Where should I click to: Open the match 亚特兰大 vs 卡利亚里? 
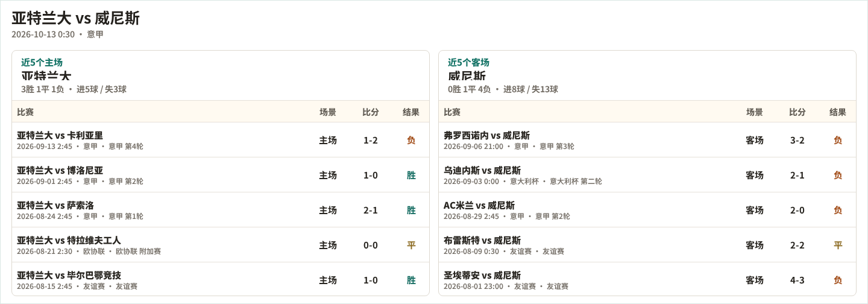pos(60,135)
